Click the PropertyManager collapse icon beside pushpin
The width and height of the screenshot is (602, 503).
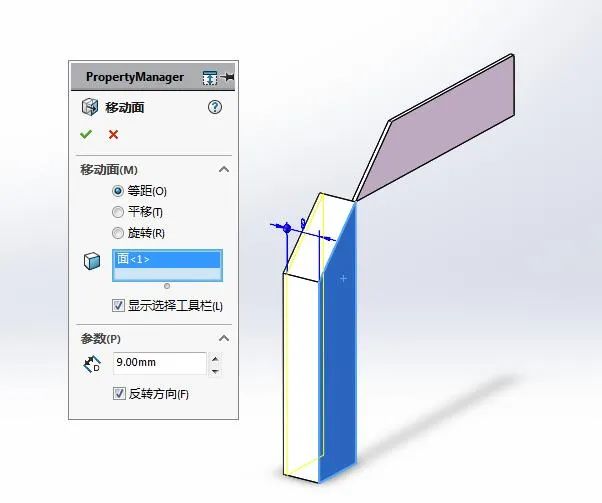[x=210, y=78]
